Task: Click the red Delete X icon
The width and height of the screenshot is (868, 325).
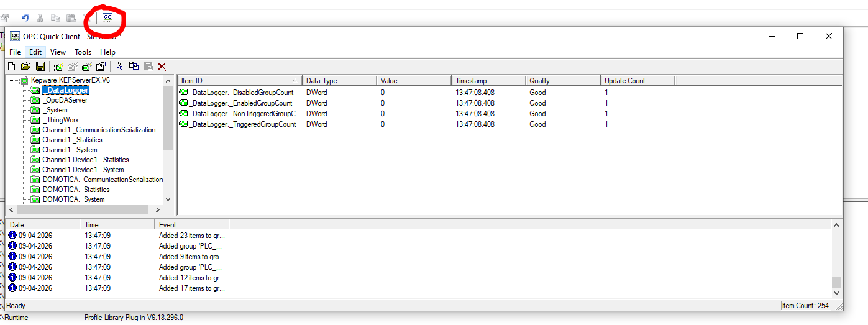Action: click(x=162, y=66)
